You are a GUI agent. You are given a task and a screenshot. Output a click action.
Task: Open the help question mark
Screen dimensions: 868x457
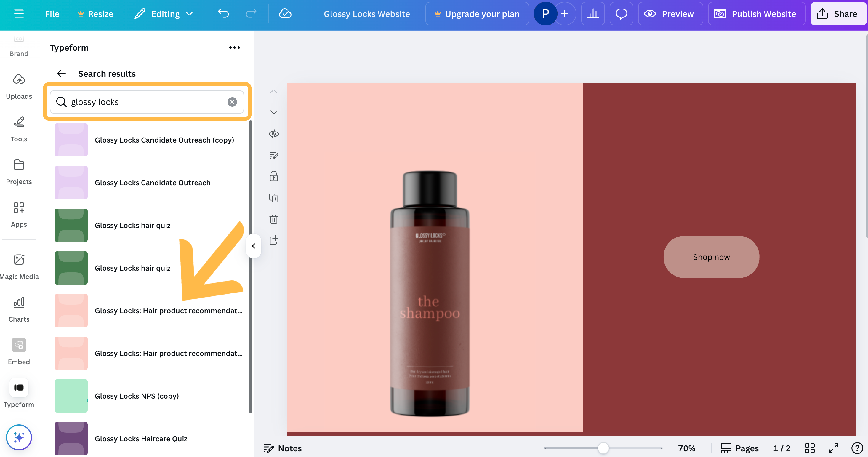857,448
